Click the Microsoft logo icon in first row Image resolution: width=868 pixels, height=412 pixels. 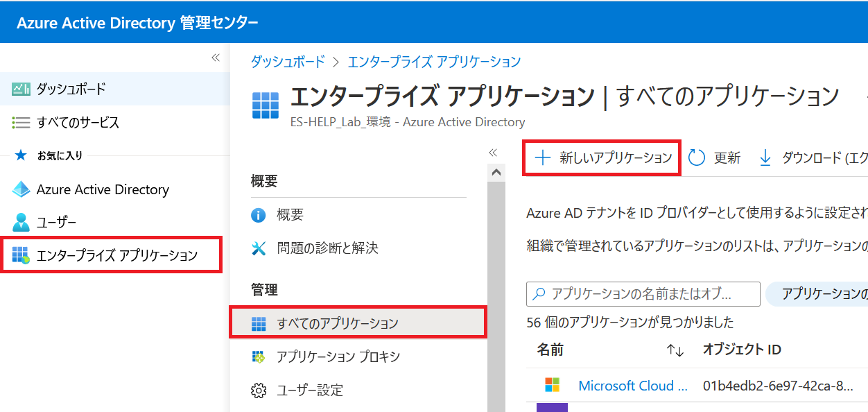click(x=553, y=385)
